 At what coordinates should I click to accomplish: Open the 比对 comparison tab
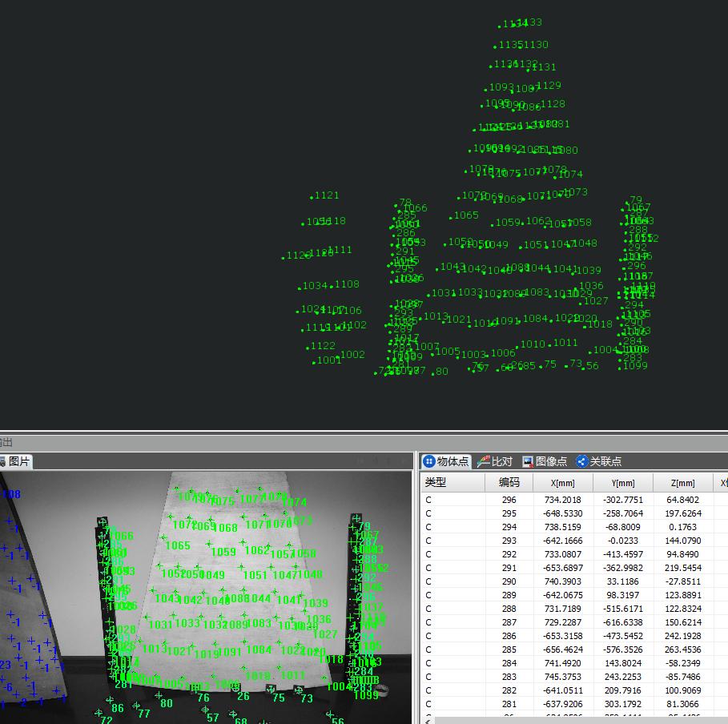pos(495,461)
